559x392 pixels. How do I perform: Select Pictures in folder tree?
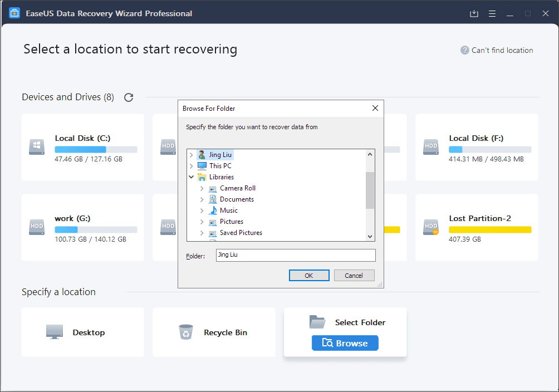coord(232,222)
